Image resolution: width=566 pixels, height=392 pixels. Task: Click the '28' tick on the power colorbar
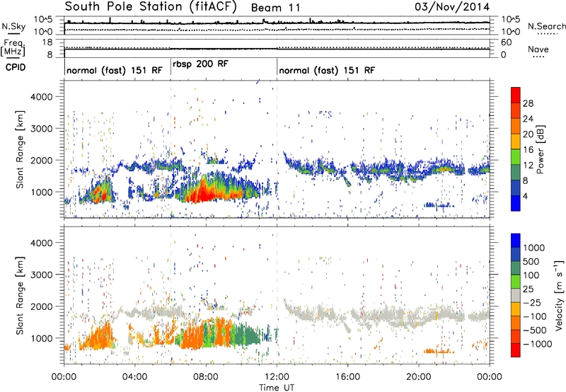tap(528, 103)
